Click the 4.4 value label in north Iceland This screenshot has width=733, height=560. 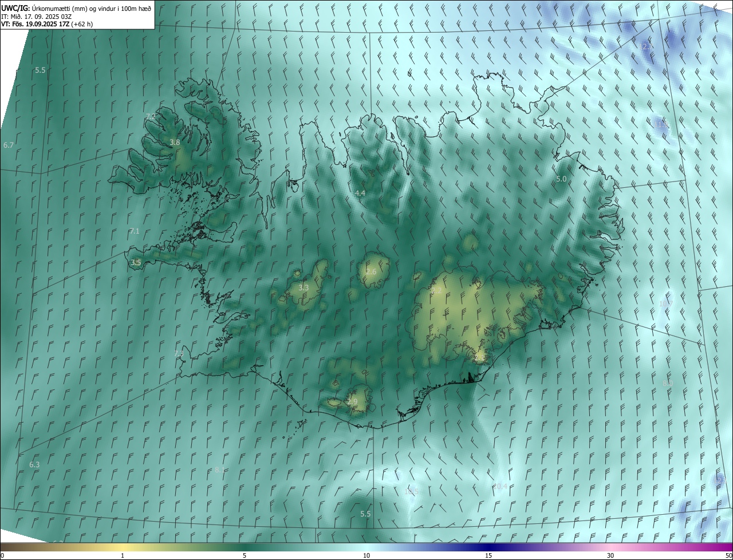click(x=360, y=194)
